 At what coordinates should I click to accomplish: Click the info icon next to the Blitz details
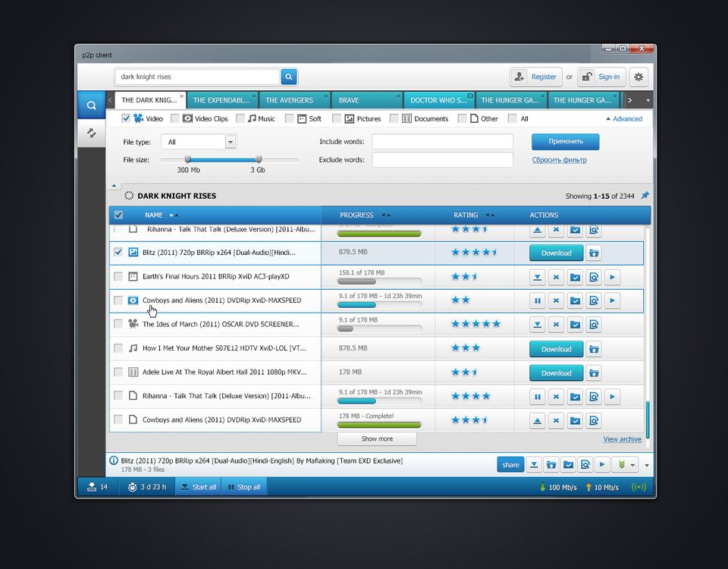point(114,461)
